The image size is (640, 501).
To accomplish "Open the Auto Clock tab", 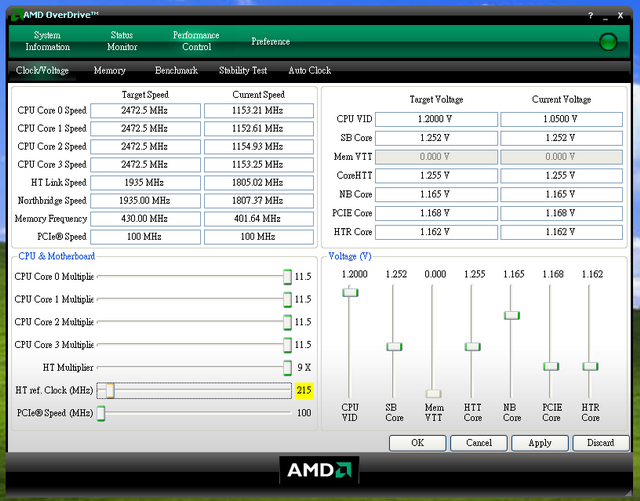I will tap(309, 71).
